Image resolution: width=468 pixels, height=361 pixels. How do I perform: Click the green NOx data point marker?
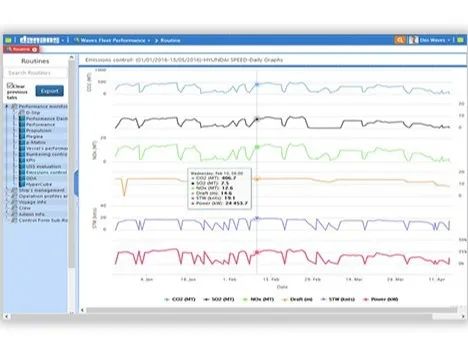257,147
